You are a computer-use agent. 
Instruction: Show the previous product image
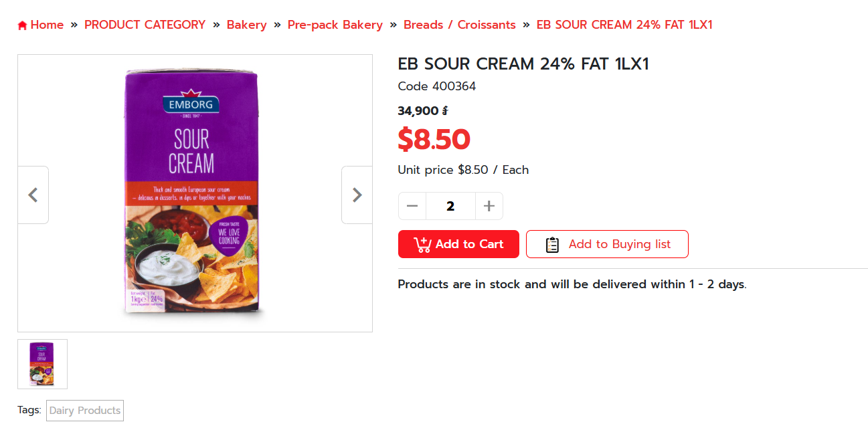33,195
